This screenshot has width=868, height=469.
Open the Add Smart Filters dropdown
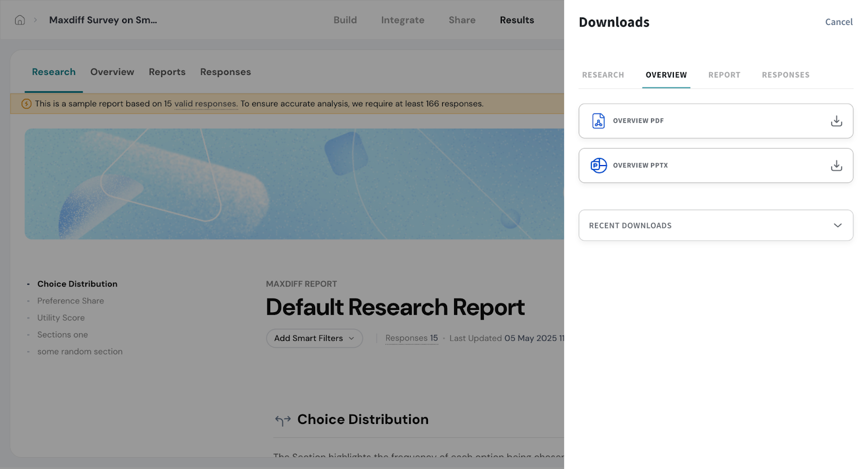point(314,338)
